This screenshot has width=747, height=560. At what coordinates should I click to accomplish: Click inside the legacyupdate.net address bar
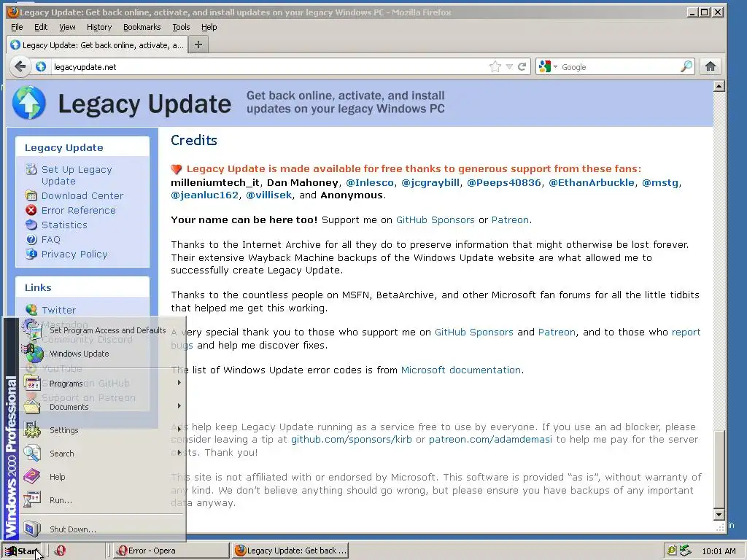269,66
